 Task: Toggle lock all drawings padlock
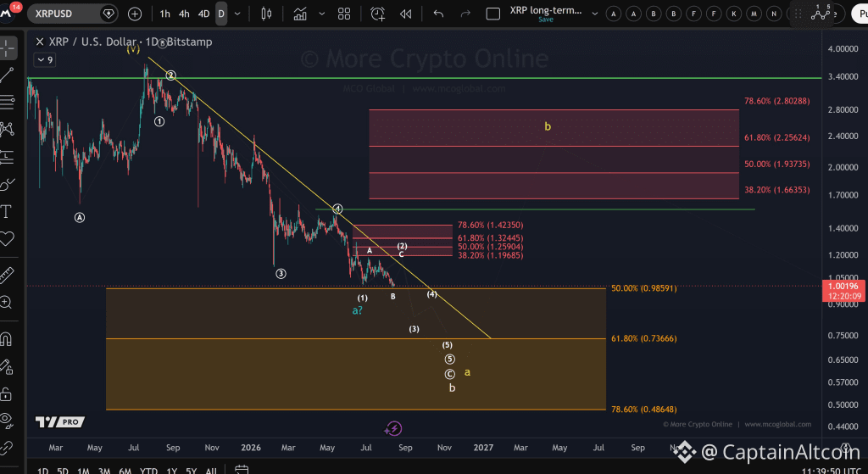click(7, 393)
